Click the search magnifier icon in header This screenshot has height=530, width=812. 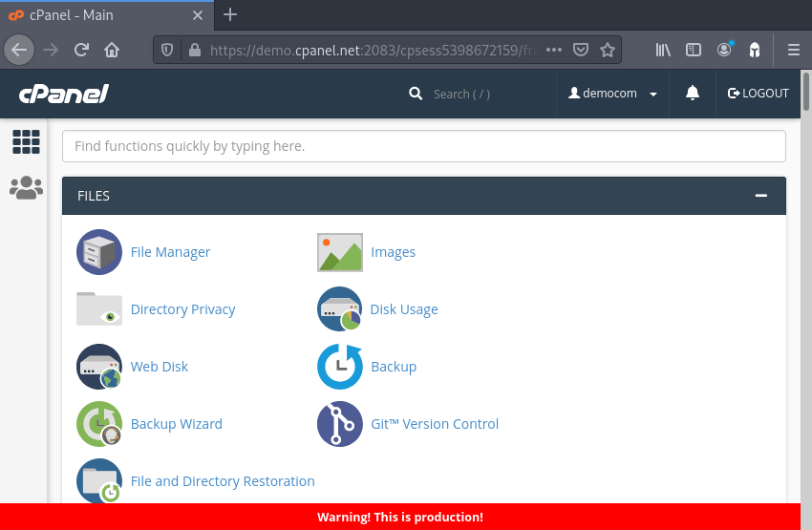click(416, 94)
